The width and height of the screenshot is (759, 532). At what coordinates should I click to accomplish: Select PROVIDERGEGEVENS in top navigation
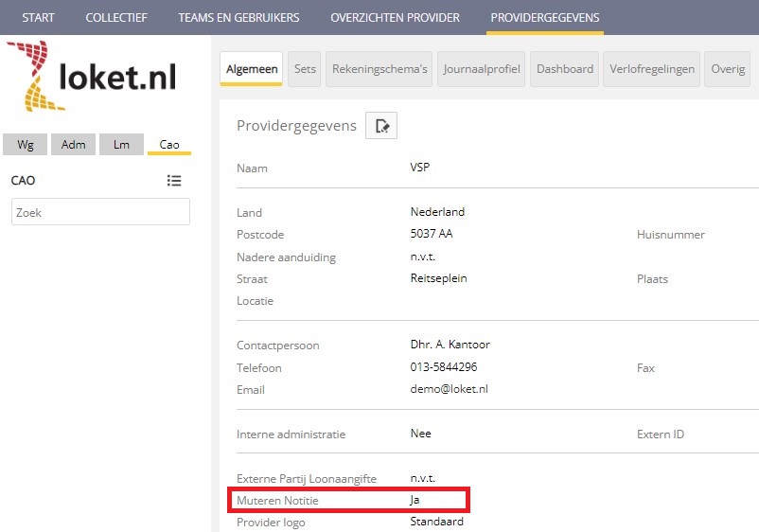pos(545,17)
